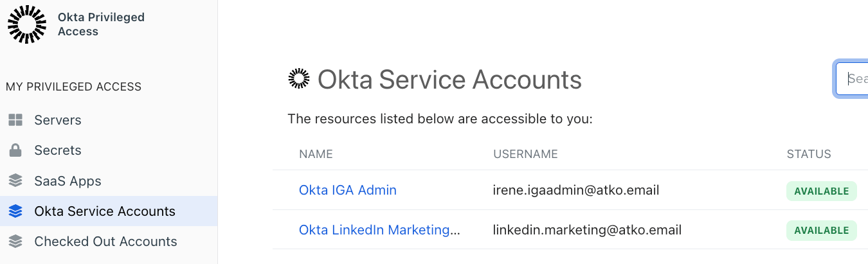Image resolution: width=868 pixels, height=264 pixels.
Task: Show Checked Out Accounts
Action: pos(105,242)
